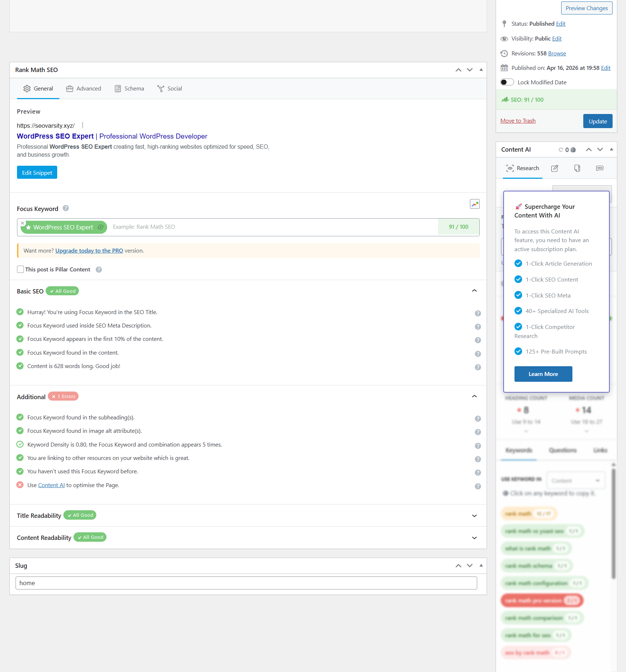Screen dimensions: 626x672
Task: Open help for 628 words content length
Action: [478, 367]
